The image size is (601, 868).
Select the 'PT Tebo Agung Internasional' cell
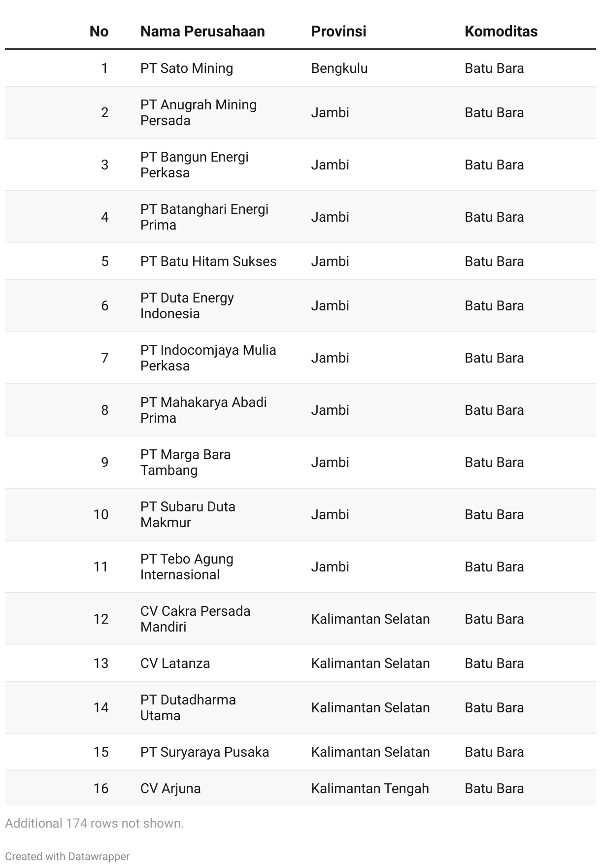point(187,567)
